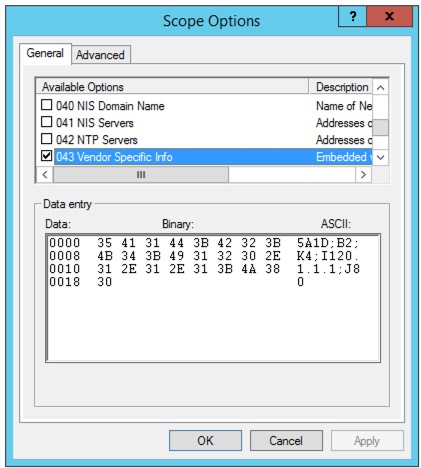Click the vertical scrollbar thumb in options list
Screen dimensions: 421x468
tap(380, 127)
